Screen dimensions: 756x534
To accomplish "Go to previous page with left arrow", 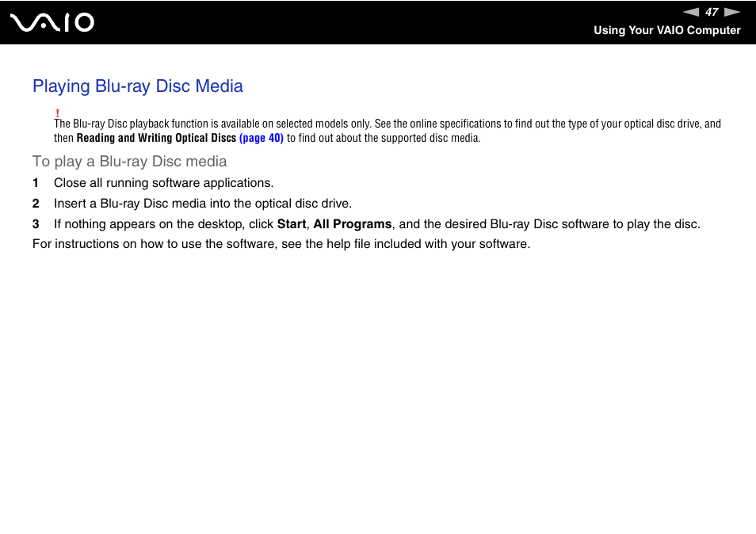I will pos(691,12).
